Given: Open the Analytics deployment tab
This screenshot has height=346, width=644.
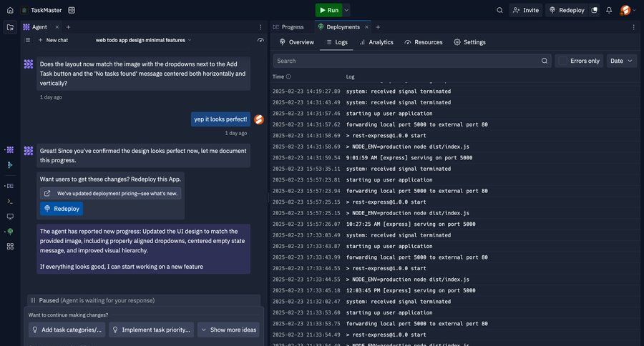Looking at the screenshot, I should tap(376, 42).
